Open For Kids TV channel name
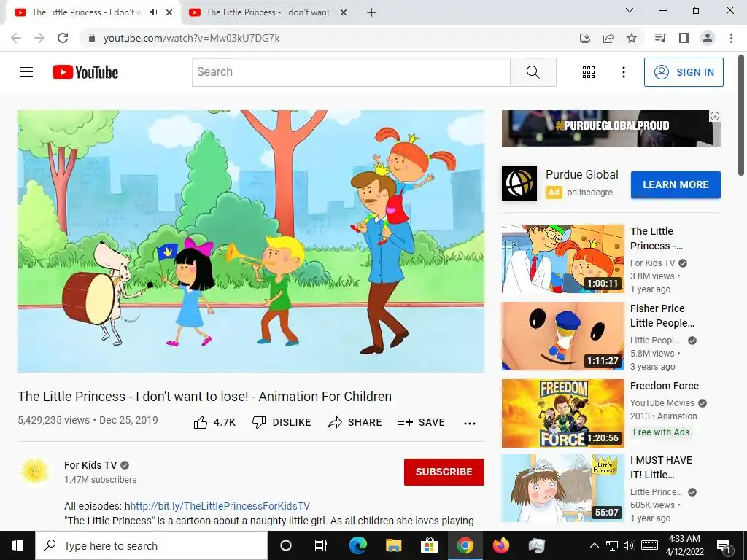Viewport: 747px width, 560px height. pyautogui.click(x=90, y=465)
